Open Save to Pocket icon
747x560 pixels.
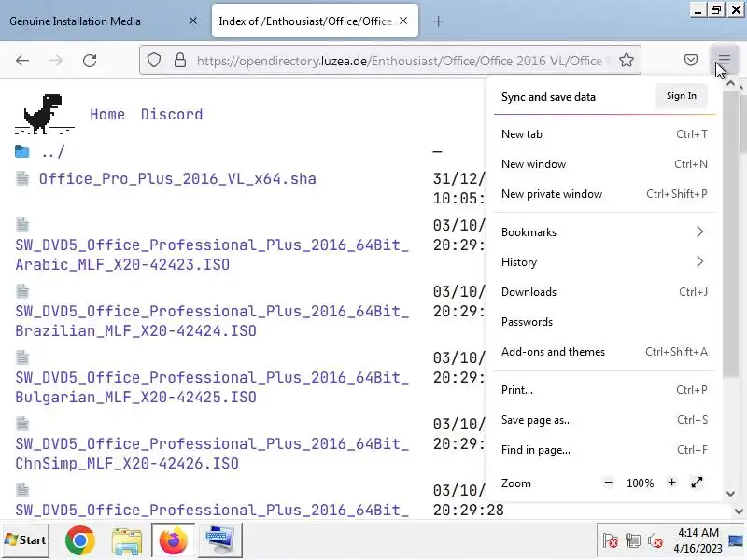tap(691, 60)
